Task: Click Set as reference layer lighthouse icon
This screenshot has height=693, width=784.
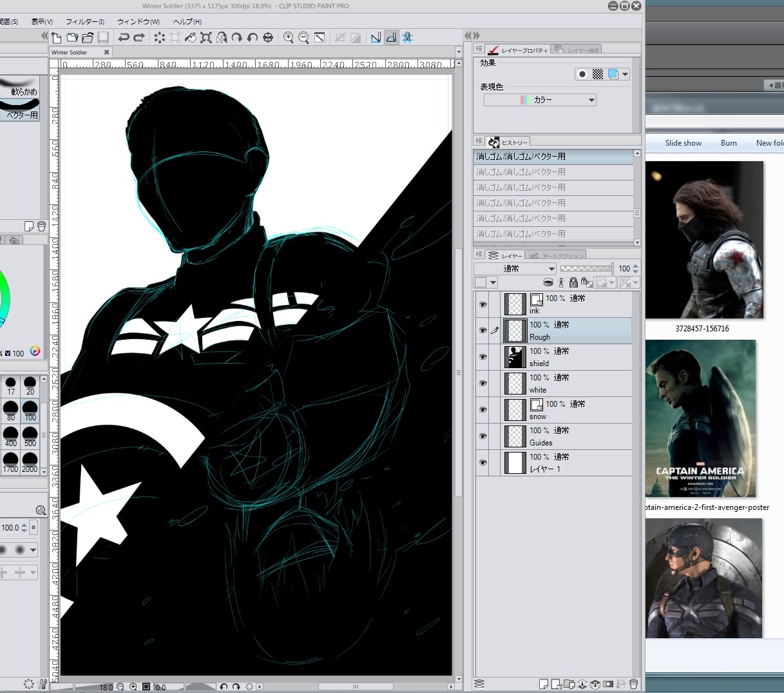Action: [560, 282]
